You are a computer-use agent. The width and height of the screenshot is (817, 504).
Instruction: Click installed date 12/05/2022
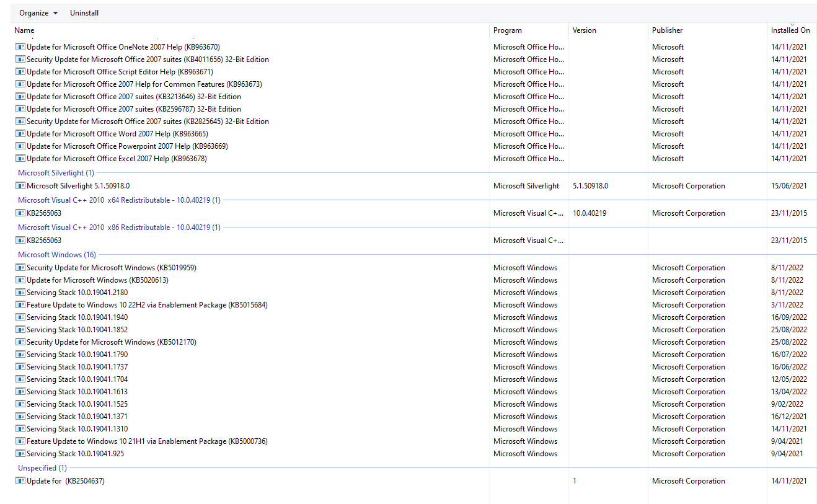tap(789, 379)
